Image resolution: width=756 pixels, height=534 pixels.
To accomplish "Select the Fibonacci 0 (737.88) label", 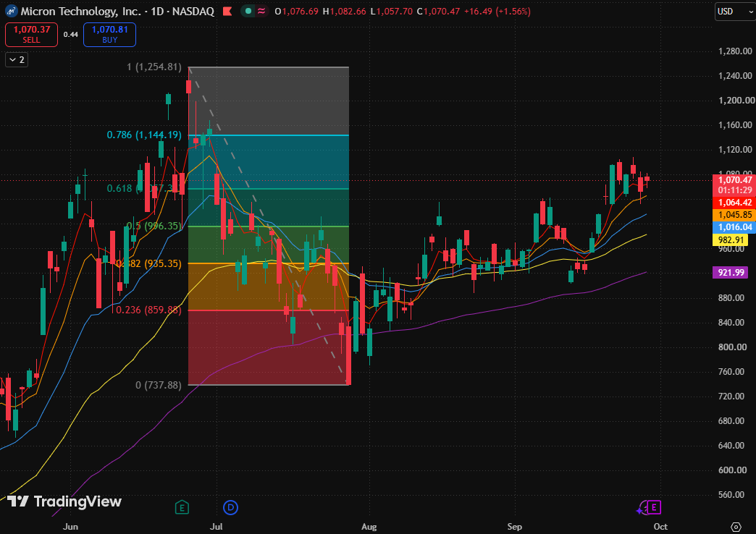I will 159,385.
